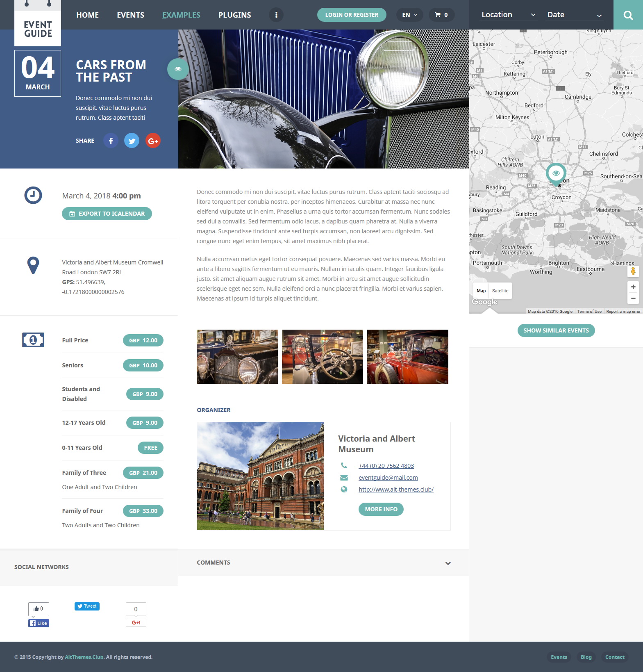Click the organizer phone number link
Viewport: 643px width, 672px height.
click(x=386, y=466)
